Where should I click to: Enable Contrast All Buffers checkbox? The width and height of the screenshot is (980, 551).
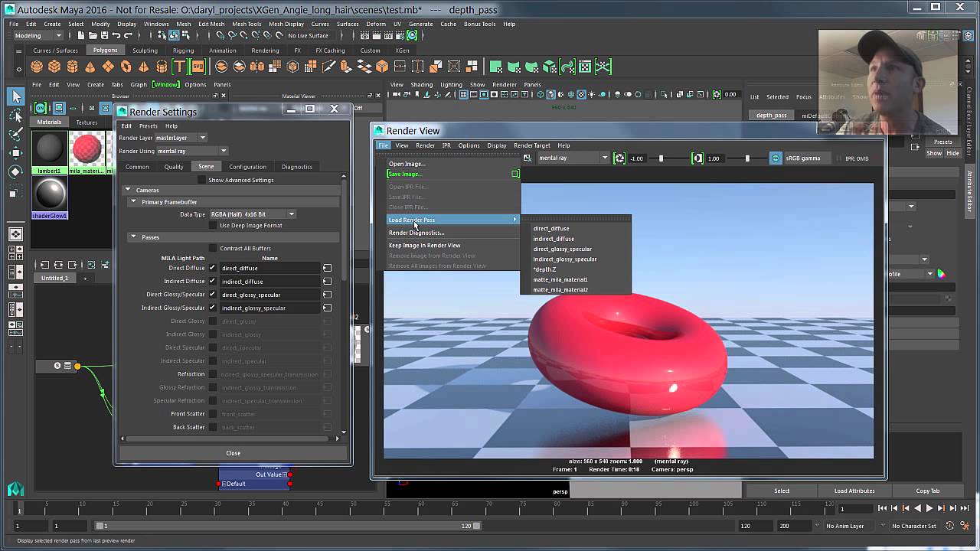coord(214,248)
